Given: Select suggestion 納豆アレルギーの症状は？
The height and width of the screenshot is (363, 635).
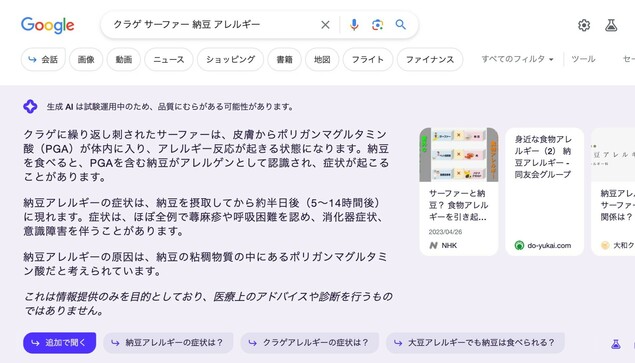Looking at the screenshot, I should [x=168, y=343].
